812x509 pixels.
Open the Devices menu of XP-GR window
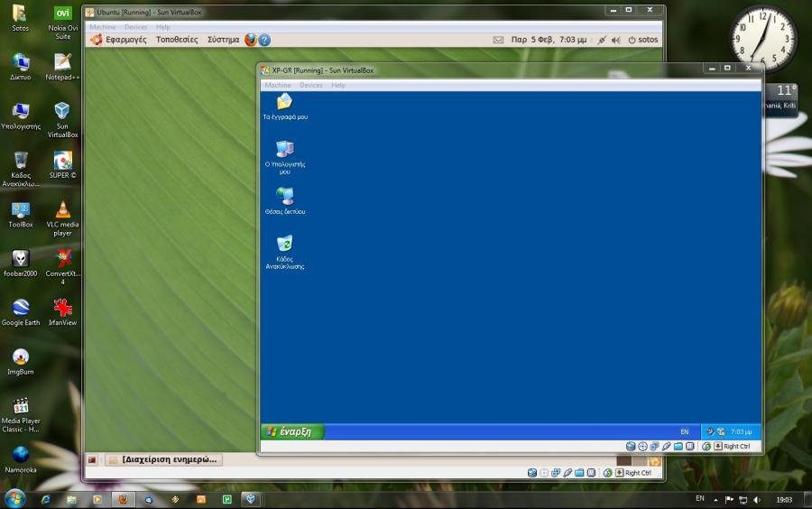311,85
